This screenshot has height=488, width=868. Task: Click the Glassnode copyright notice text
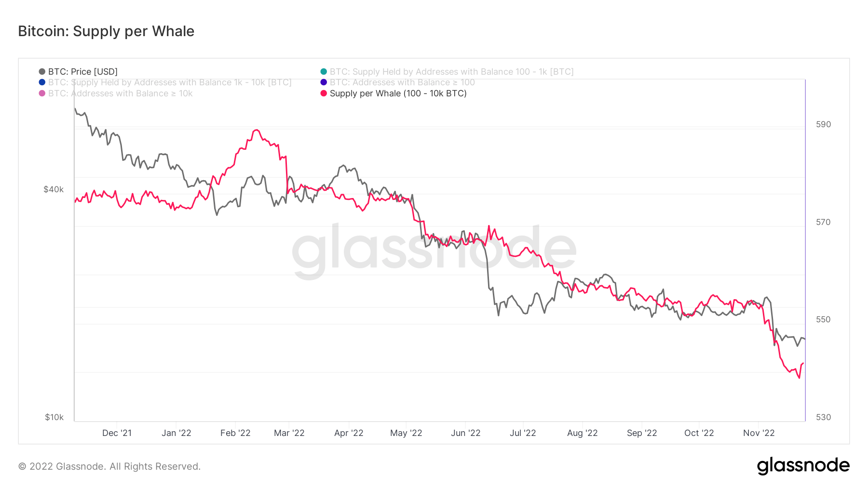[109, 466]
